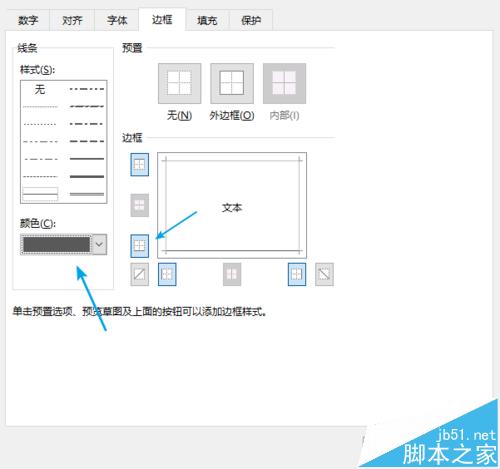Click the dark gray color swatch under 颜色
The width and height of the screenshot is (500, 469).
[x=56, y=244]
